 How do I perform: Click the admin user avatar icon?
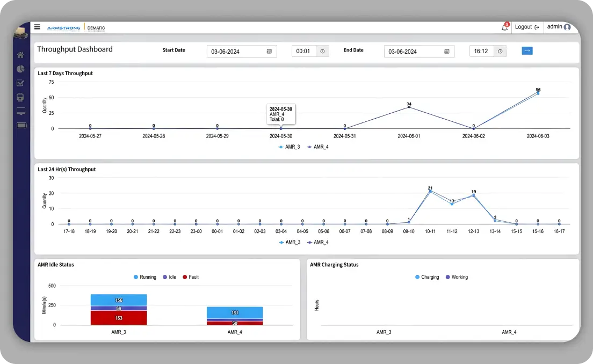click(x=567, y=27)
